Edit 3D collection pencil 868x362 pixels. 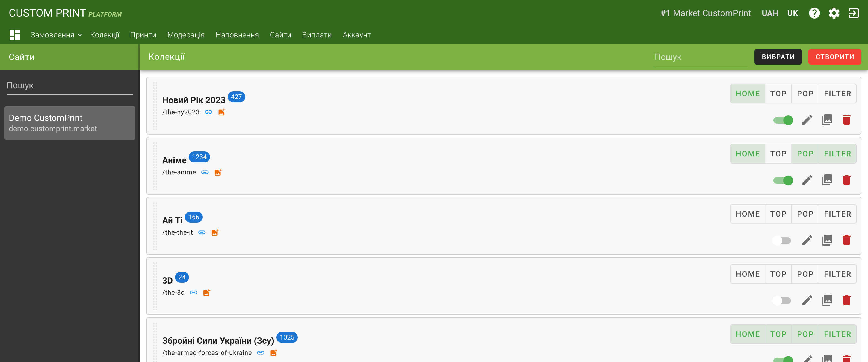coord(807,300)
